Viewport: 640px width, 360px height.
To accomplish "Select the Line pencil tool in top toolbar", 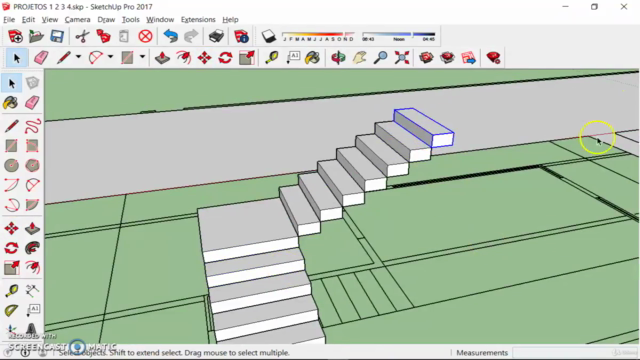I will pos(64,58).
